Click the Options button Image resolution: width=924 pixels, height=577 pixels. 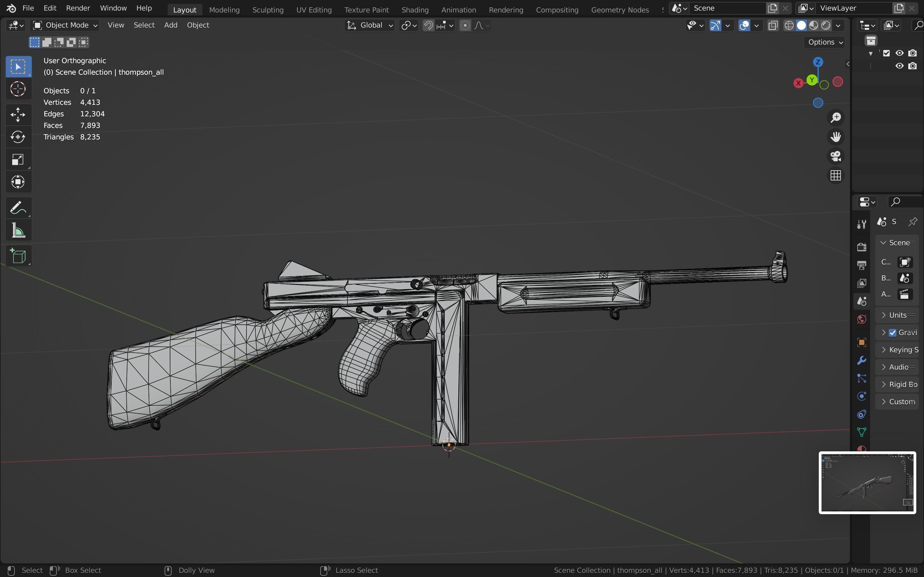point(824,42)
